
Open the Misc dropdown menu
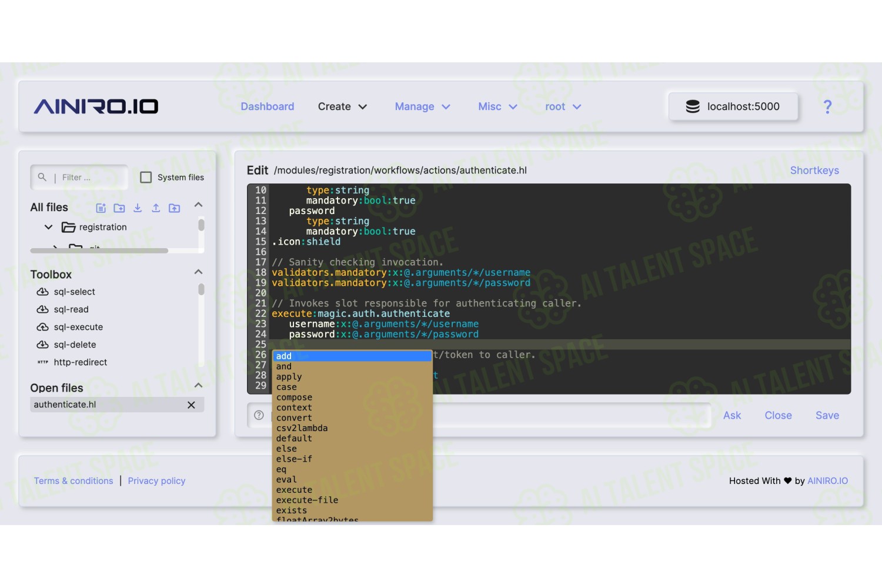click(497, 106)
